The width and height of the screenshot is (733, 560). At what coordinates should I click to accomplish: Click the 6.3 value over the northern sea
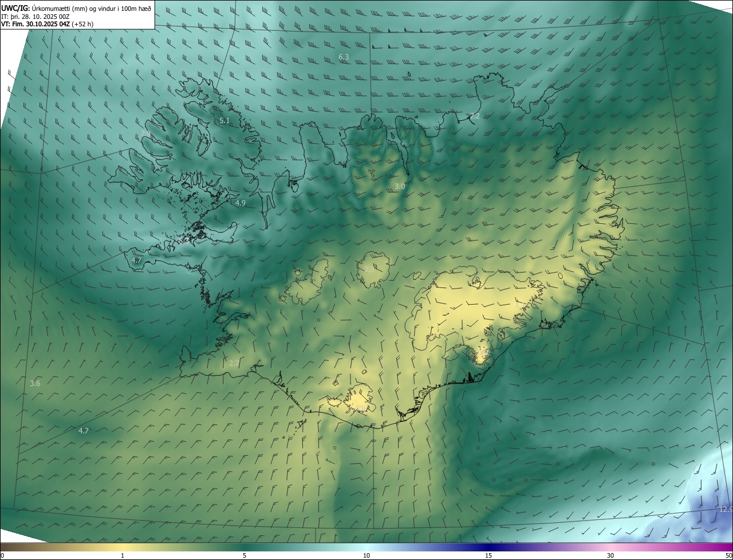344,57
